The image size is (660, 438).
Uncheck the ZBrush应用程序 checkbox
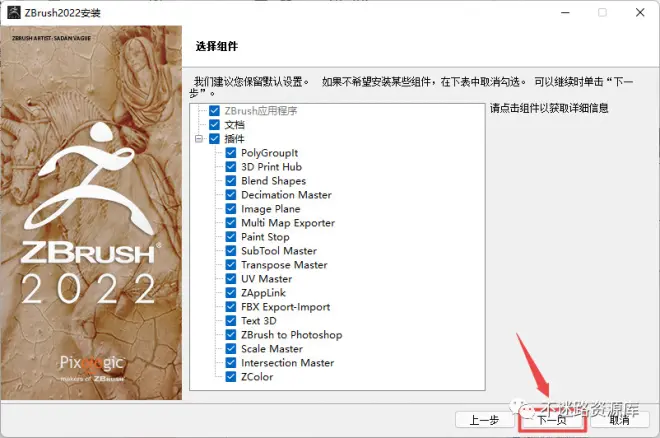click(x=214, y=111)
